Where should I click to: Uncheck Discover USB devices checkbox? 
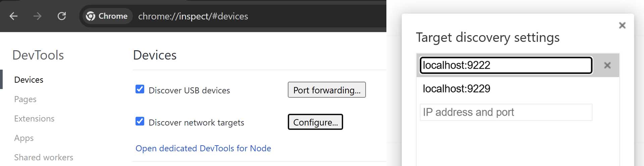click(140, 89)
